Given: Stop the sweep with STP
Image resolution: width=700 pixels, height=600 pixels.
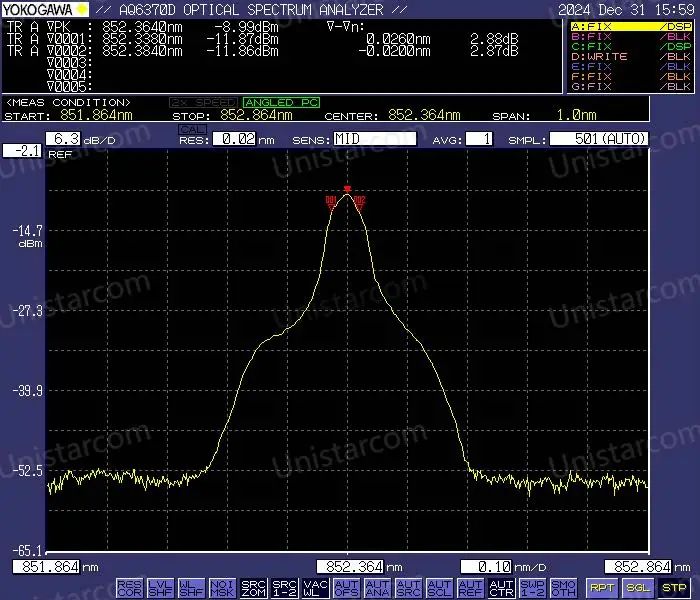Looking at the screenshot, I should [x=674, y=588].
